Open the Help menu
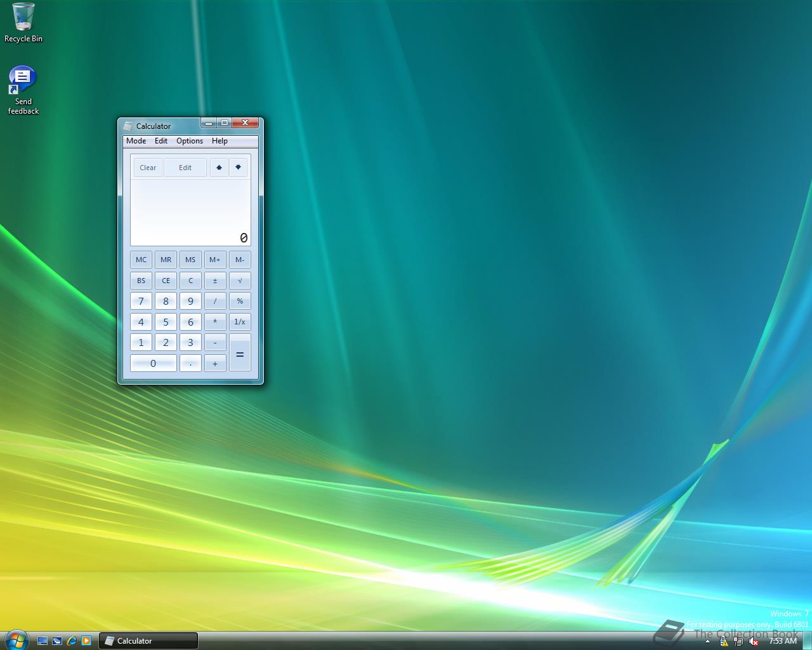 tap(219, 141)
